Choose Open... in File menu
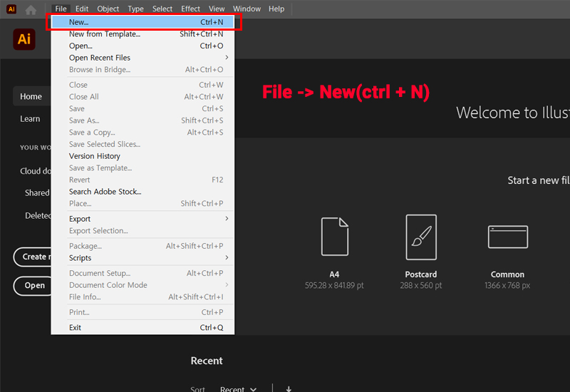The image size is (570, 392). [x=143, y=46]
